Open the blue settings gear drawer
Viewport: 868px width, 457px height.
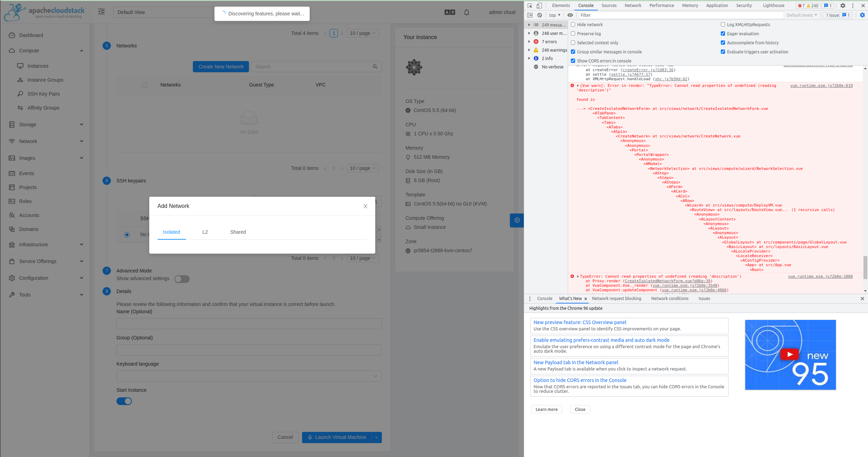[x=517, y=220]
